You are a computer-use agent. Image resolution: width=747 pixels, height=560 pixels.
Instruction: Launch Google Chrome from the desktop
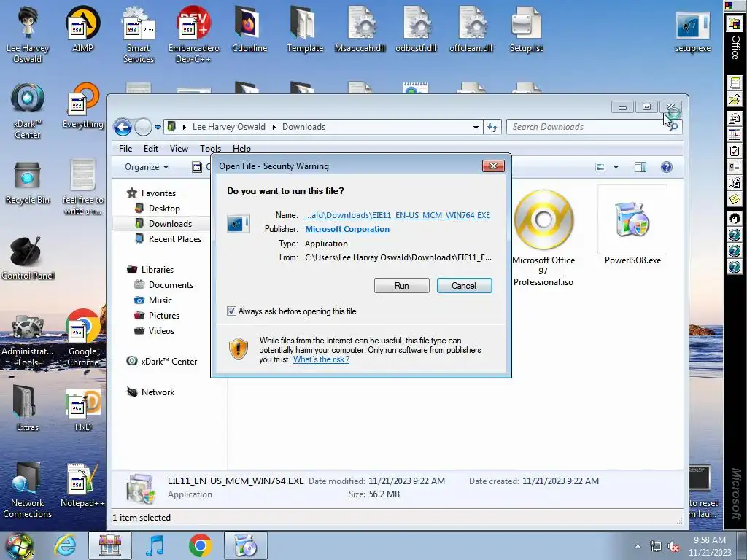83,338
